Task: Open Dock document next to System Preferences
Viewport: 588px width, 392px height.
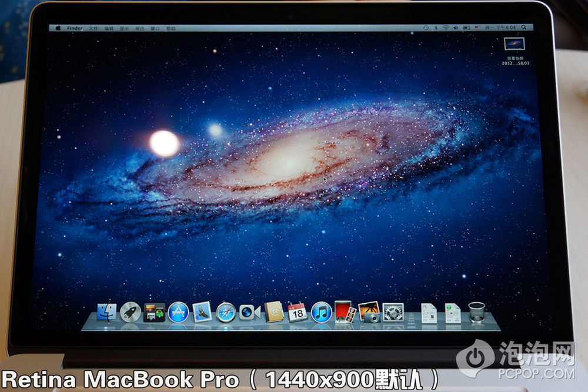Action: coord(429,313)
